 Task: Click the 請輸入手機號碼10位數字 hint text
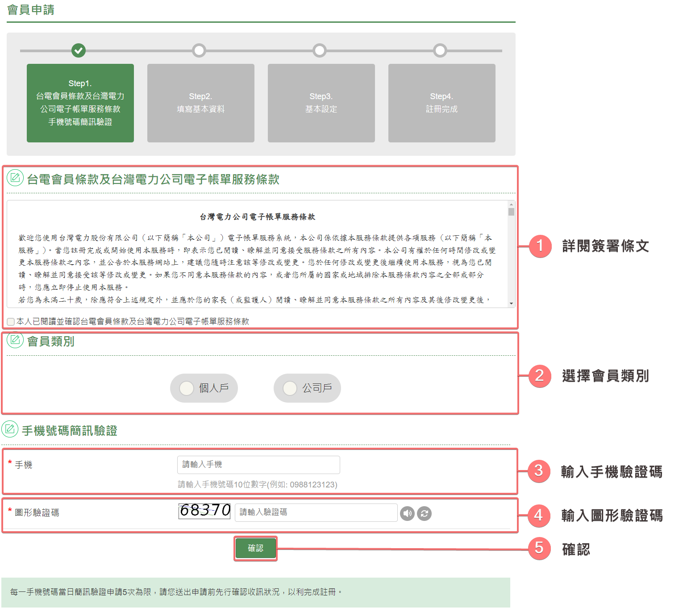[258, 485]
